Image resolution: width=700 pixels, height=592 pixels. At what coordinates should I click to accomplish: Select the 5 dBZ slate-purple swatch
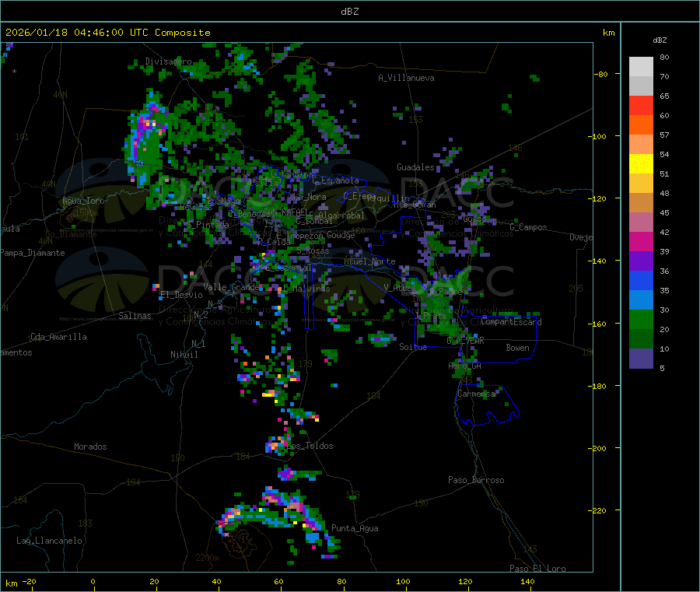[x=641, y=359]
